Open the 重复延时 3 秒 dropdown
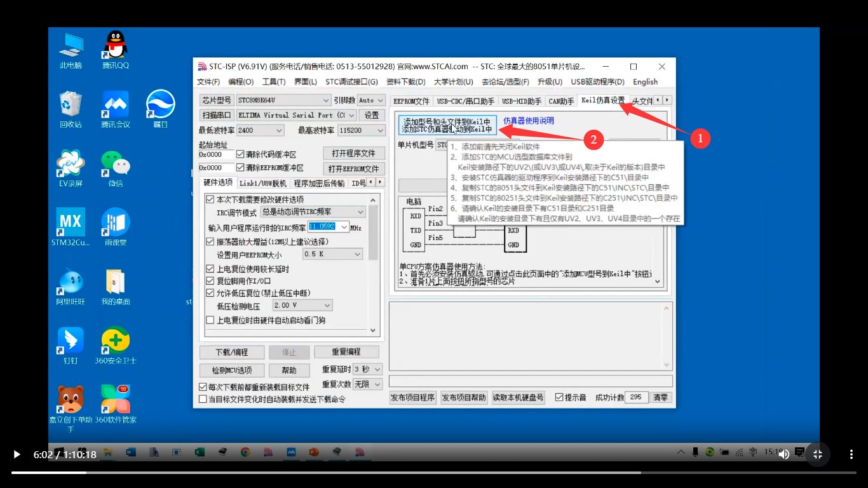 coord(368,369)
